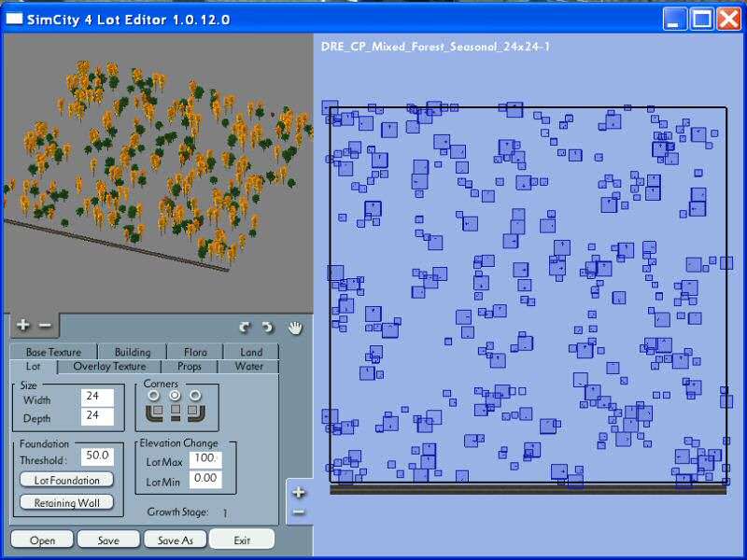Zoom in the 3D preview with its plus icon
Image resolution: width=747 pixels, height=560 pixels.
(22, 325)
